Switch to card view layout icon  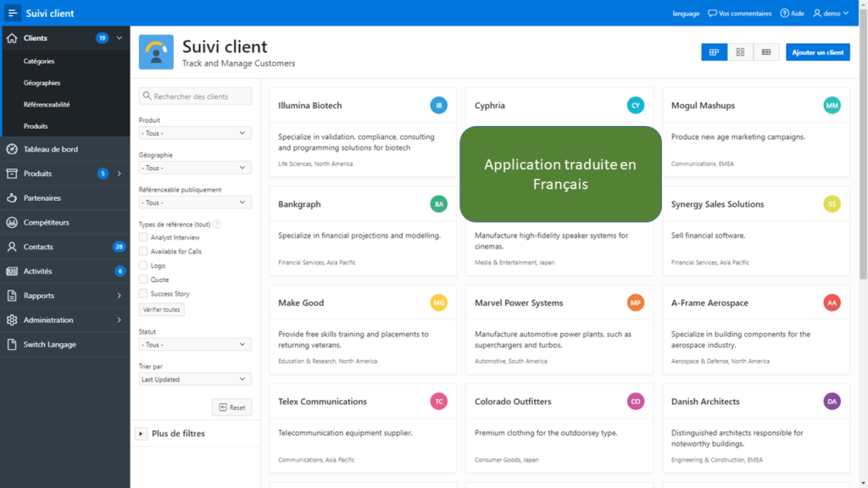click(714, 52)
